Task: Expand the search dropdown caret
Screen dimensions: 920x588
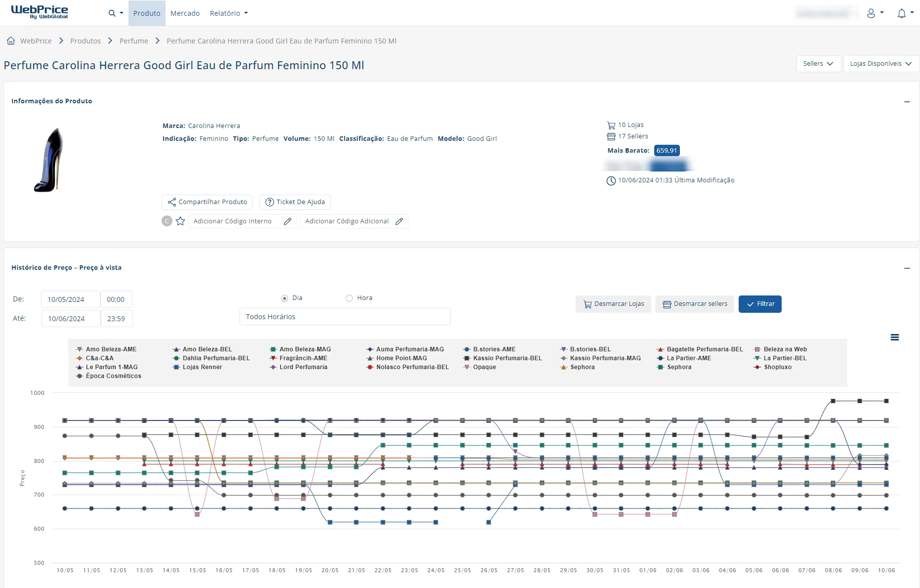Action: click(x=121, y=13)
